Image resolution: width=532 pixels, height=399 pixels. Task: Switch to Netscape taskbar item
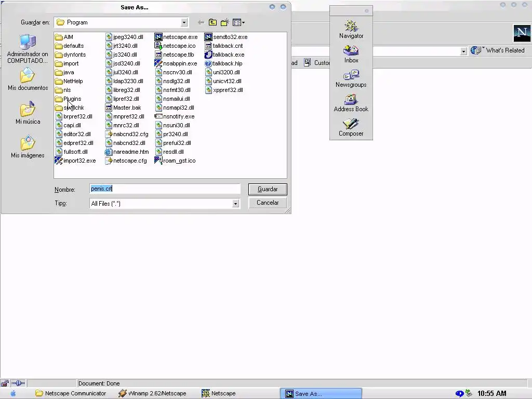pyautogui.click(x=219, y=393)
